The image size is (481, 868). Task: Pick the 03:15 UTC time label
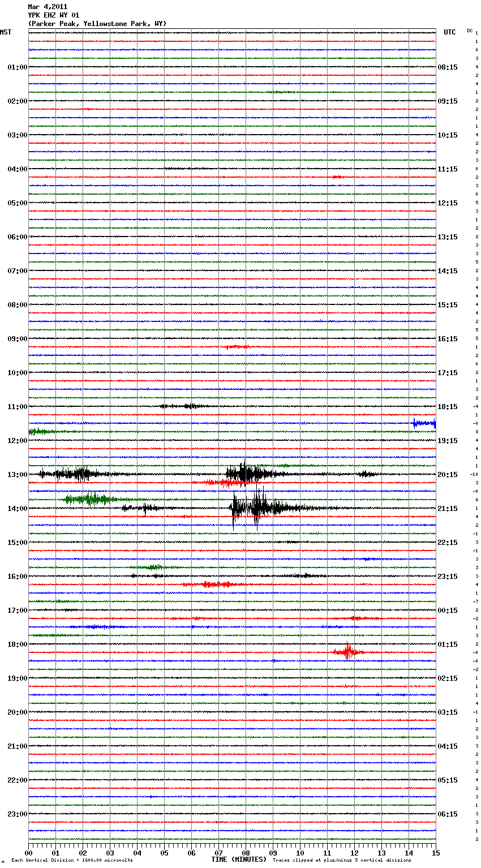tap(448, 712)
